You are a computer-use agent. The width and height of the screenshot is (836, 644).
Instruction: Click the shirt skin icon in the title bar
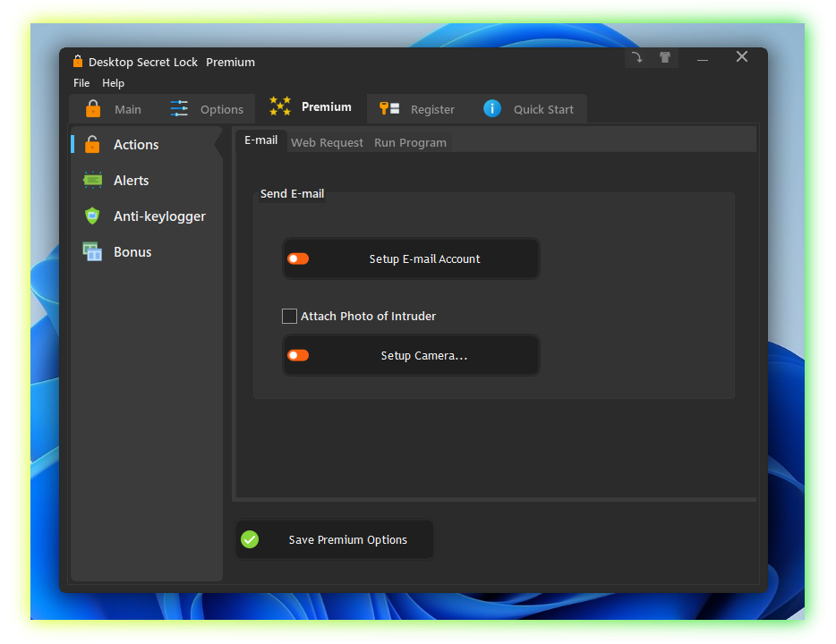point(664,57)
